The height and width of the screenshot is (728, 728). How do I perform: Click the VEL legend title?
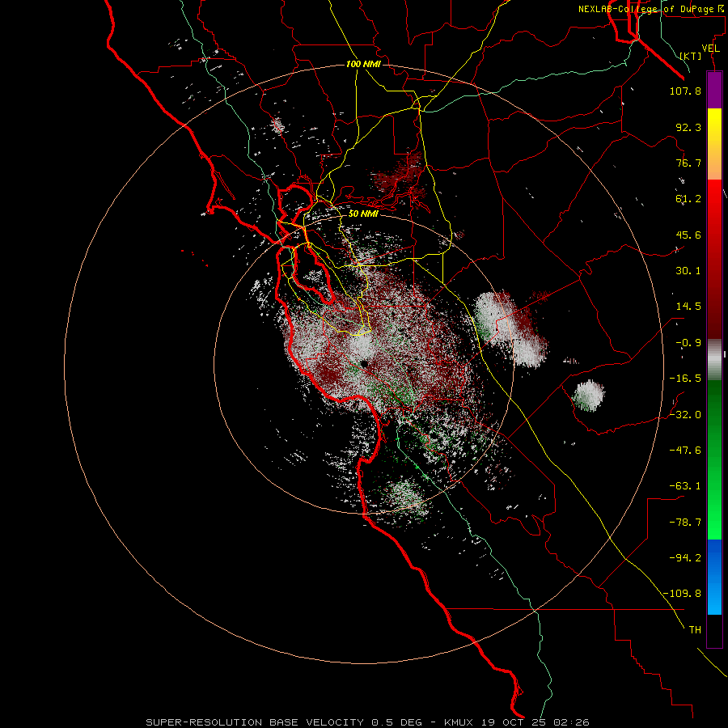point(710,49)
